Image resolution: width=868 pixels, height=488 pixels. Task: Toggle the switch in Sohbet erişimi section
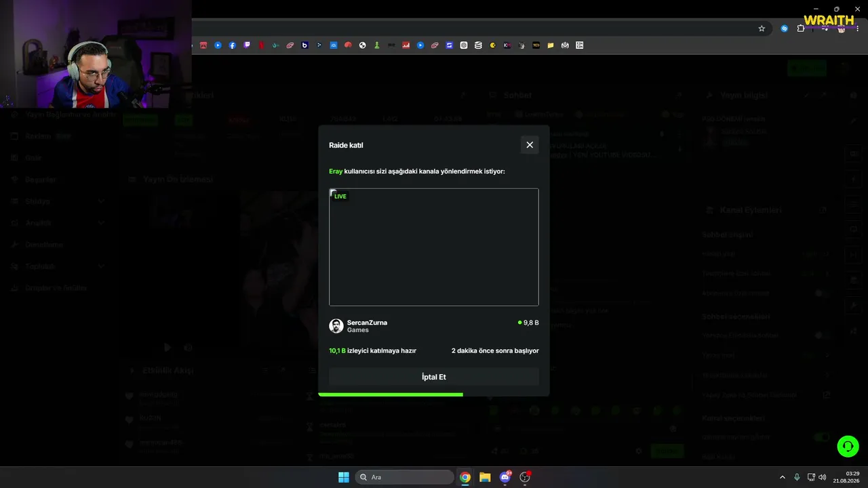[822, 293]
